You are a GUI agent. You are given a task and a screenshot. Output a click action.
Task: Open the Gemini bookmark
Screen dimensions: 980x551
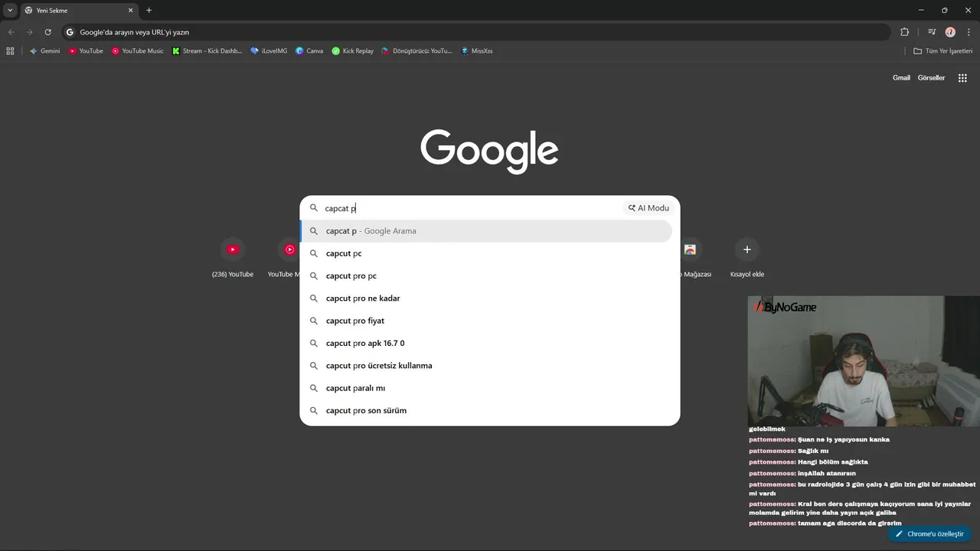point(44,51)
